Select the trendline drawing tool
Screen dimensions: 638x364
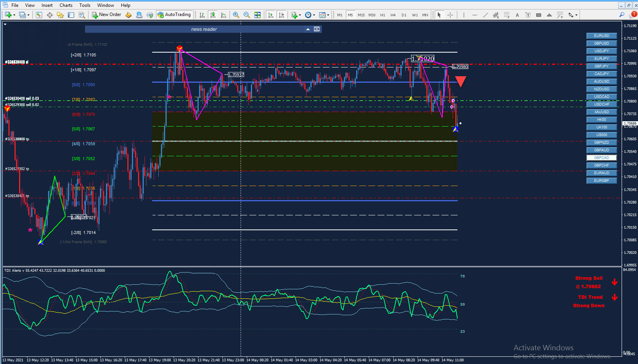(x=485, y=15)
